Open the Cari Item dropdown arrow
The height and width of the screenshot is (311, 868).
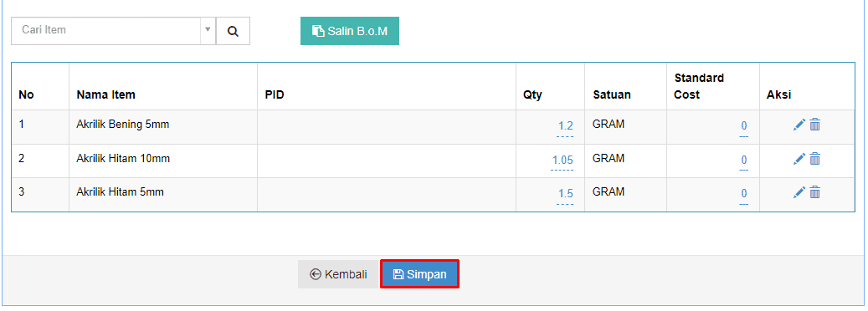pyautogui.click(x=208, y=30)
